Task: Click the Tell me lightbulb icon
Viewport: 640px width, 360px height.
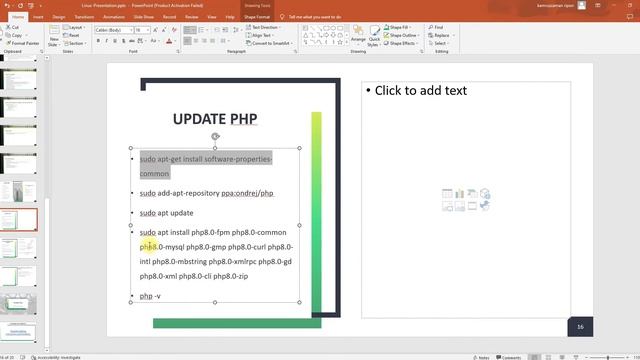Action: 282,17
